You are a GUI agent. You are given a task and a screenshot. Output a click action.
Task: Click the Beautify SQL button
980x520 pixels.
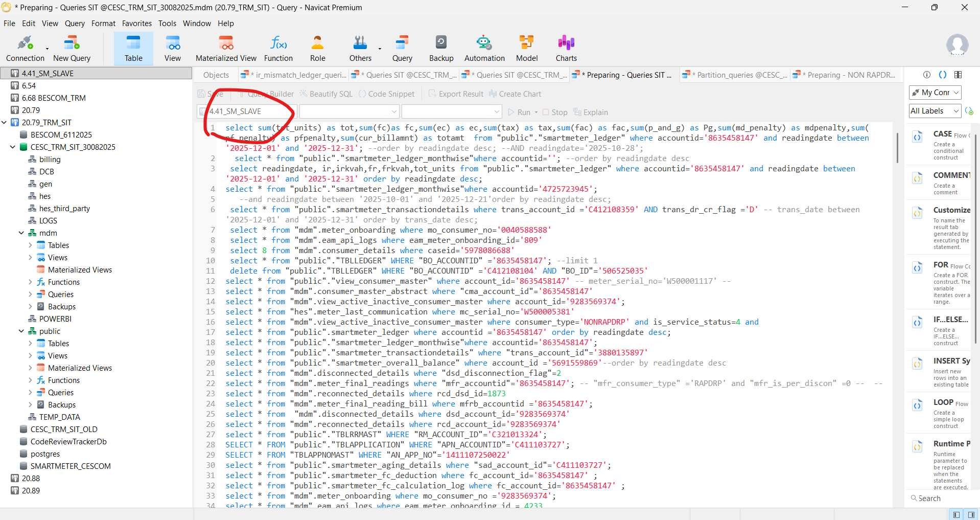click(x=326, y=94)
